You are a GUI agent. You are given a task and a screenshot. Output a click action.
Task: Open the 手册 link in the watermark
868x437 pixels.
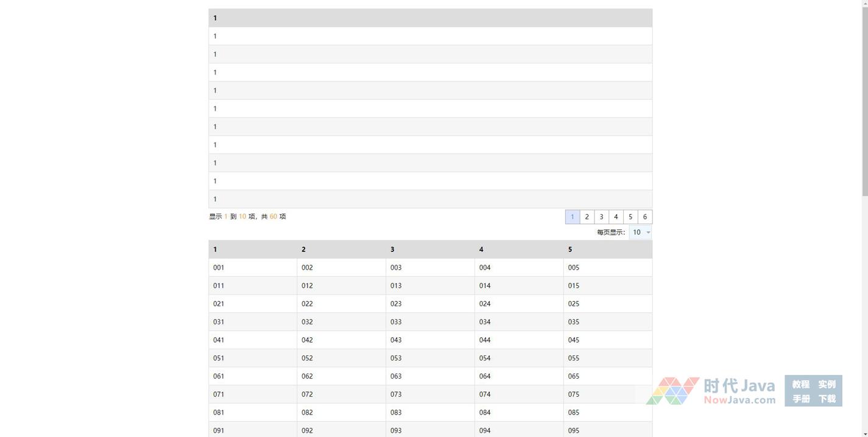[x=800, y=399]
